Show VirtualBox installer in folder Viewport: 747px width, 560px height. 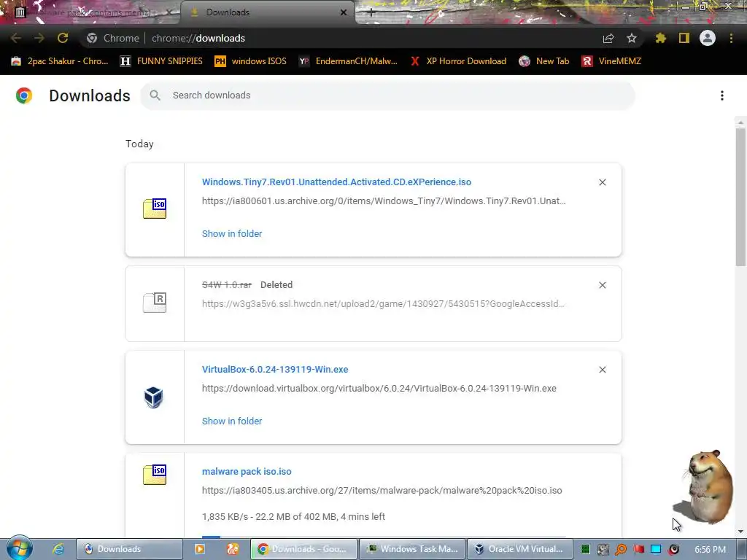pyautogui.click(x=232, y=421)
